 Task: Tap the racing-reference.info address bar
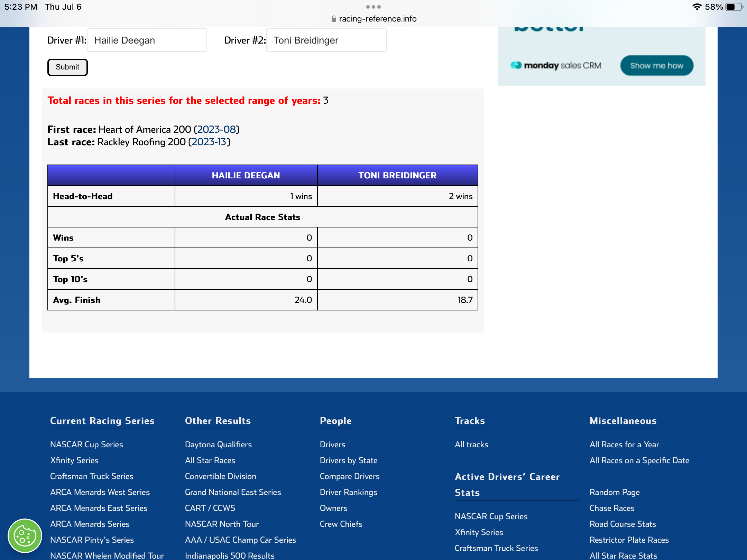[x=377, y=19]
